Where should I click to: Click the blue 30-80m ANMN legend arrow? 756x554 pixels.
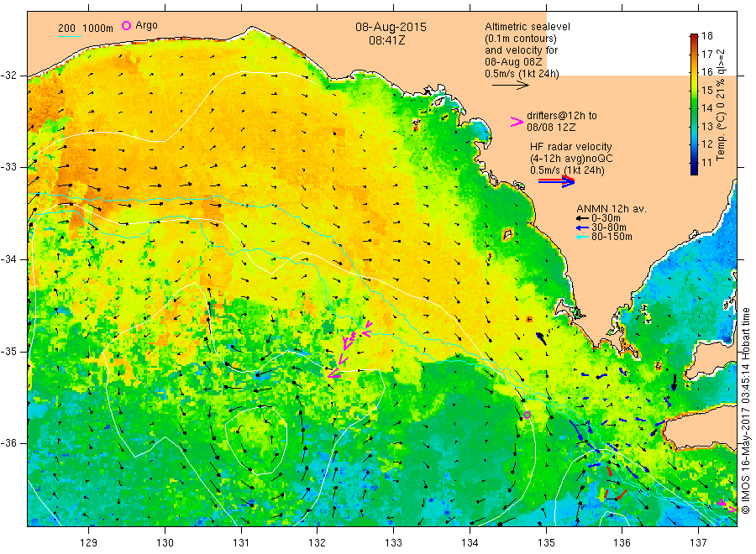pos(582,227)
